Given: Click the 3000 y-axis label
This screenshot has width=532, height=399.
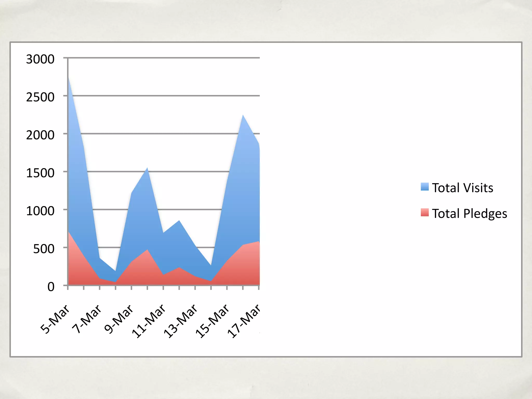Looking at the screenshot, I should (x=40, y=59).
